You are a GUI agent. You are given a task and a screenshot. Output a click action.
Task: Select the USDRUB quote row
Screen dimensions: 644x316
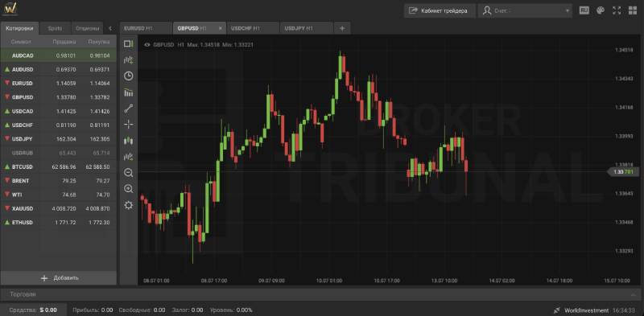[x=59, y=153]
